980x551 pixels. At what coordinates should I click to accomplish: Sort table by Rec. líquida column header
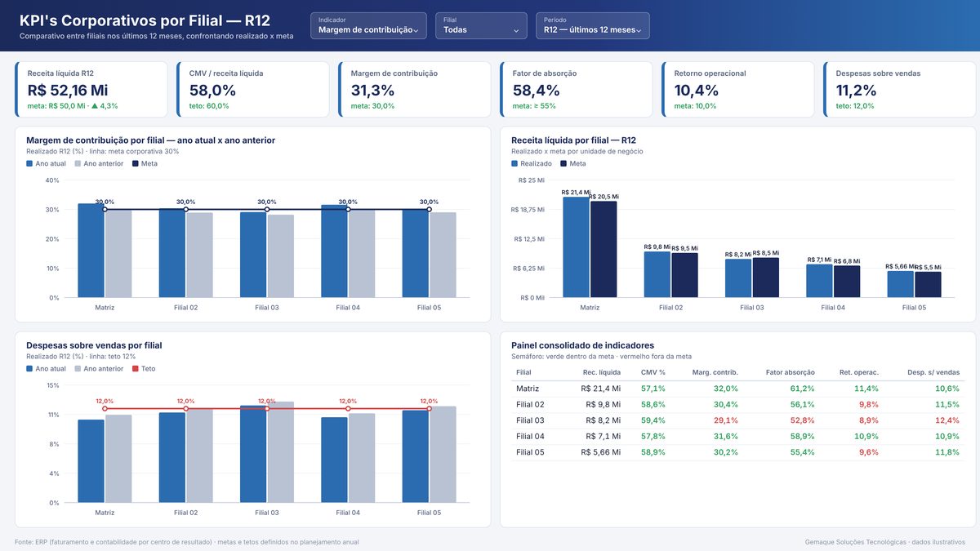[601, 372]
